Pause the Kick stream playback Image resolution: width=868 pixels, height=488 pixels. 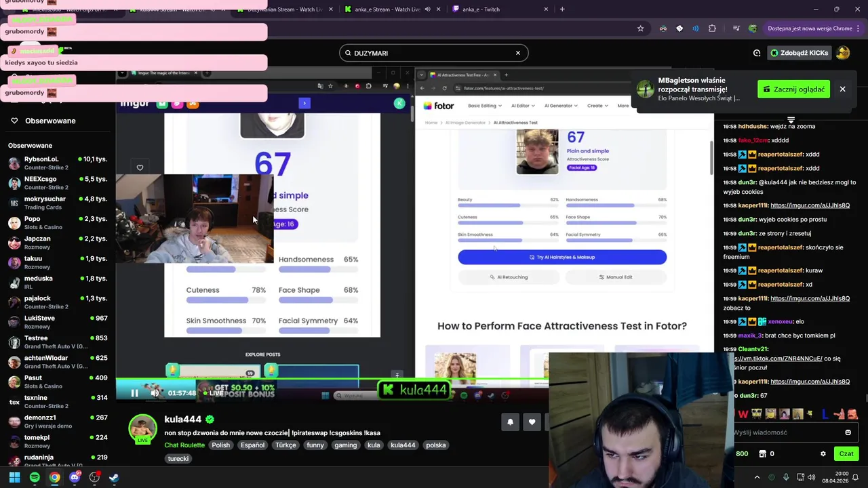pos(134,393)
